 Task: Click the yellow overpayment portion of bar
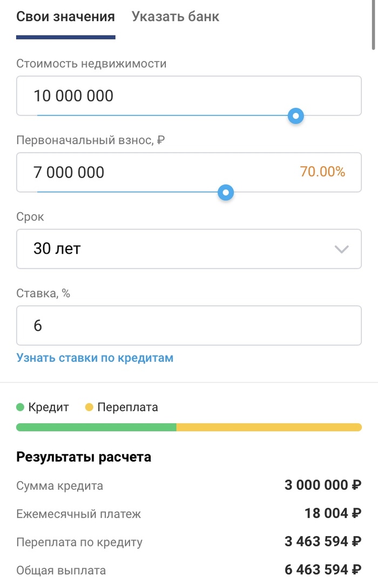[269, 427]
